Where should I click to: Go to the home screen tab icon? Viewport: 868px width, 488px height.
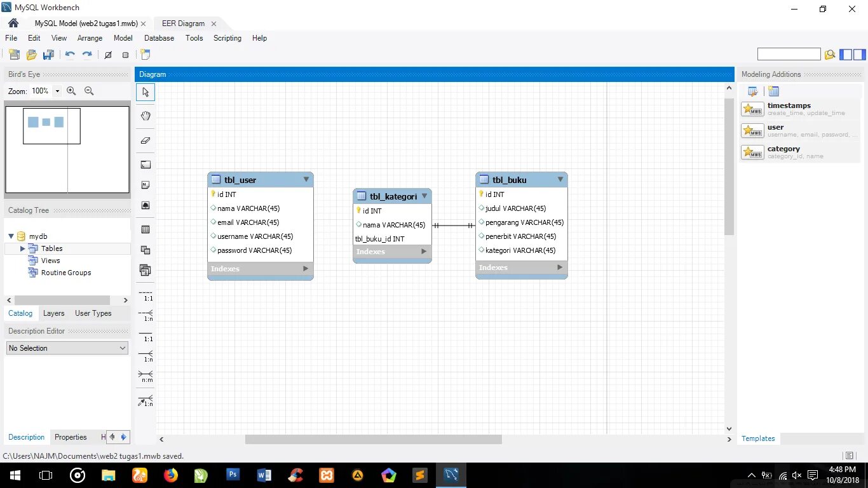[x=13, y=24]
